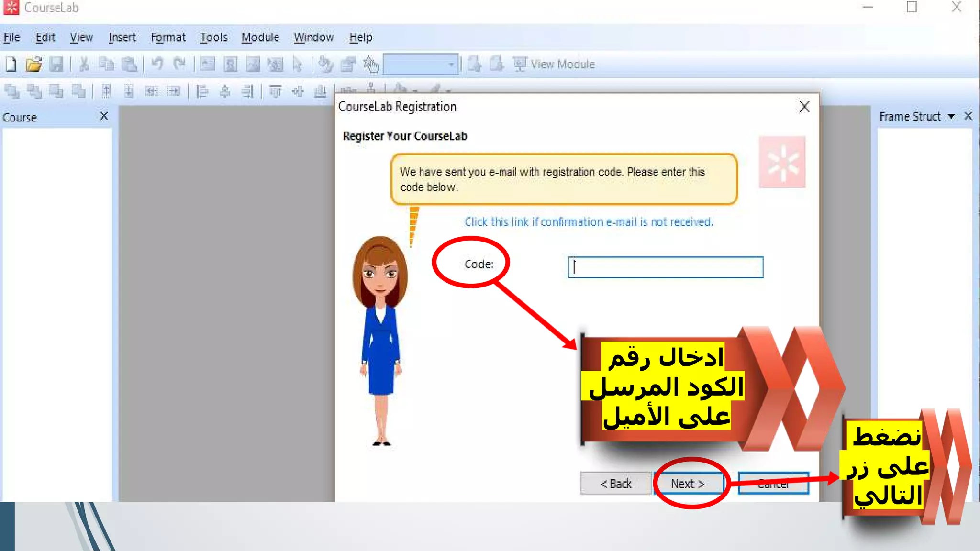Open the Format menu
Screen dimensions: 980x551
point(168,37)
